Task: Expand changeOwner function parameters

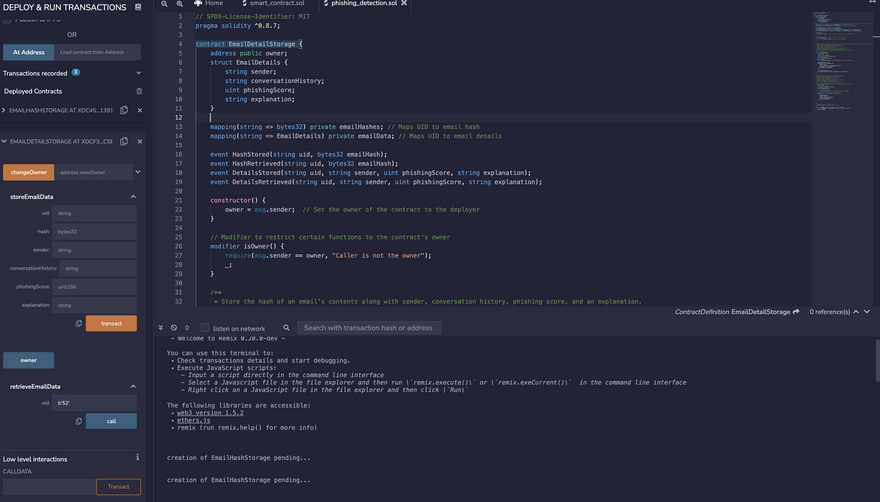Action: click(138, 172)
